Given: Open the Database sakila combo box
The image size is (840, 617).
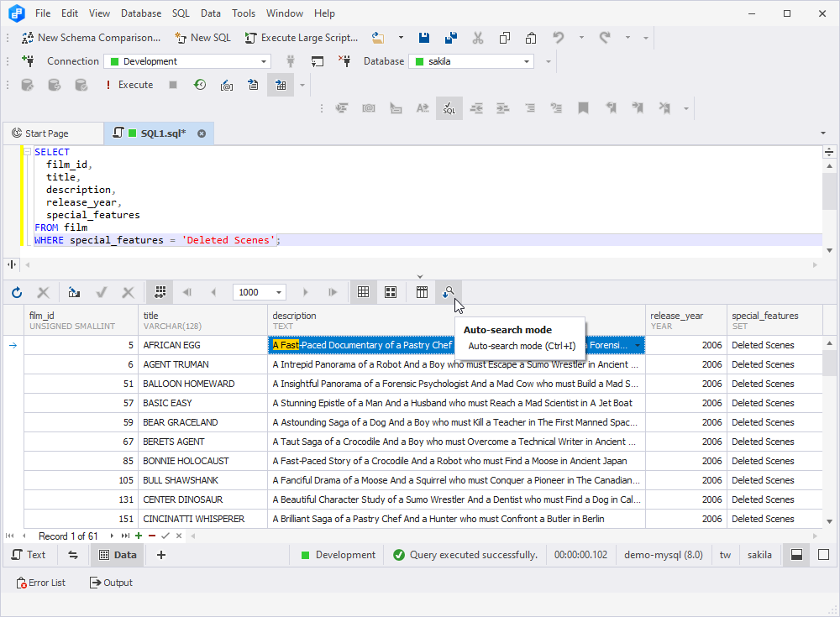Looking at the screenshot, I should (x=472, y=61).
